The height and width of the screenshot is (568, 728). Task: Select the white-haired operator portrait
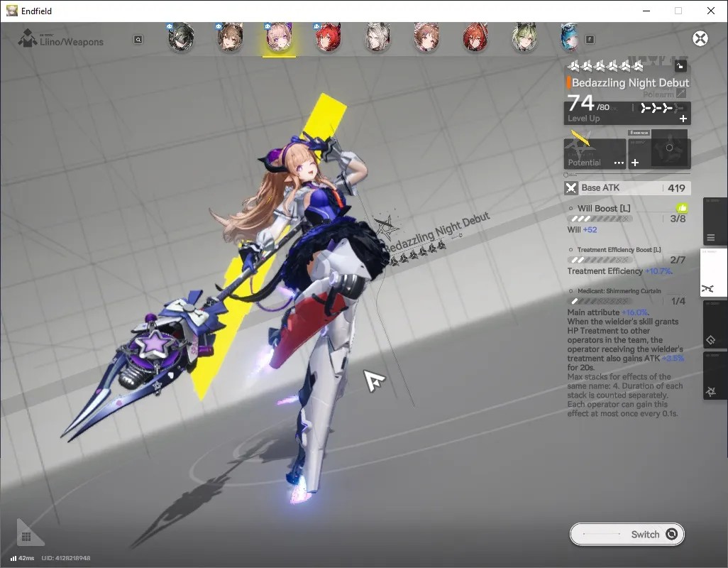(x=377, y=37)
